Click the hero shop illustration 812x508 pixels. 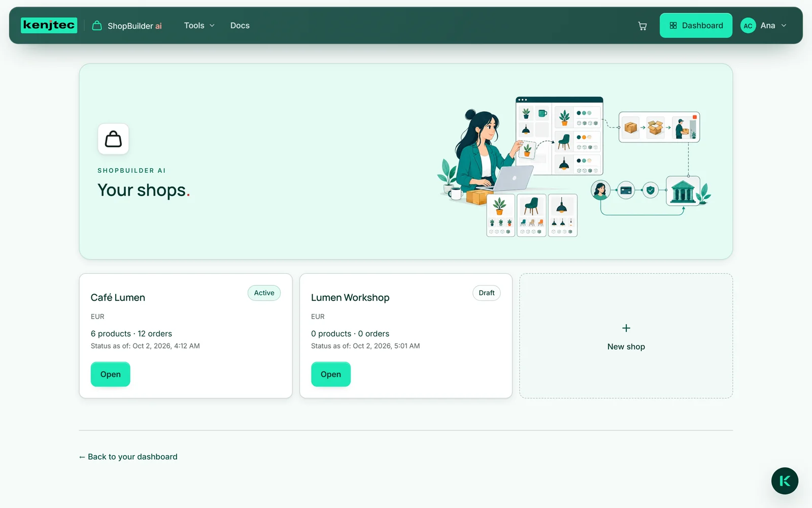574,166
